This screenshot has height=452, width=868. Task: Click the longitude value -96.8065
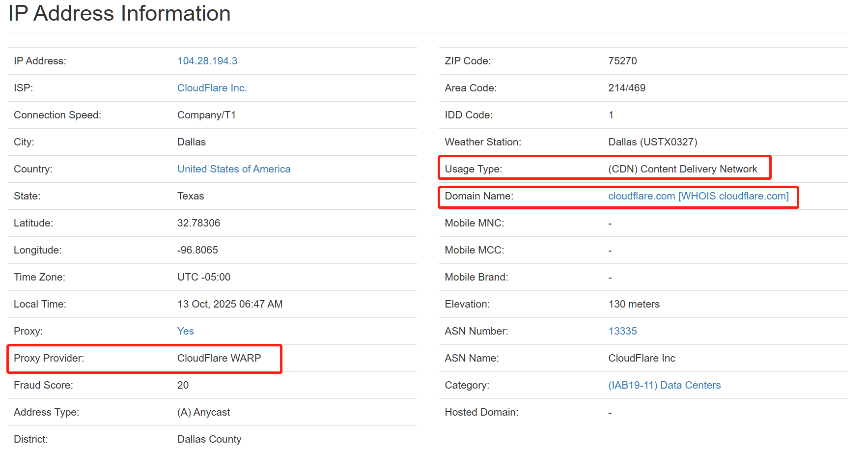(197, 250)
